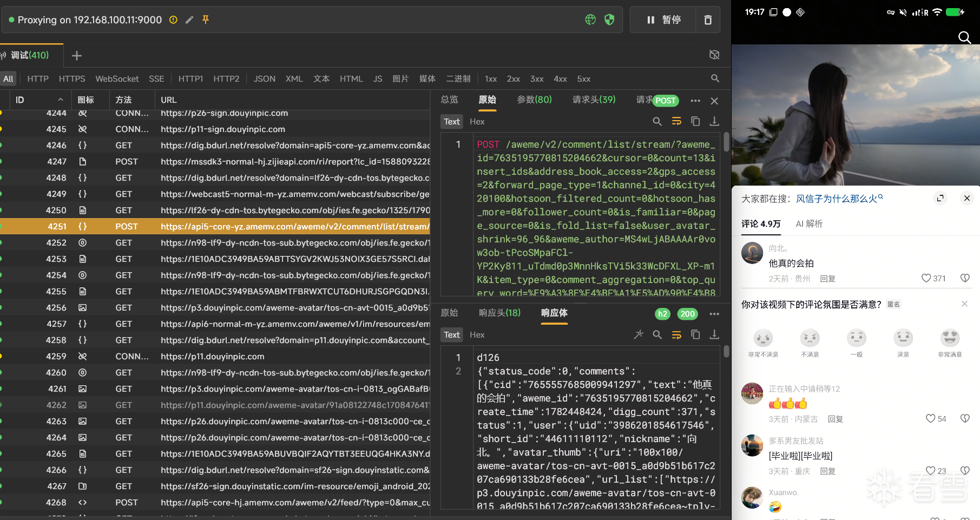This screenshot has height=520, width=980.
Task: Select the All filter
Action: (x=8, y=79)
